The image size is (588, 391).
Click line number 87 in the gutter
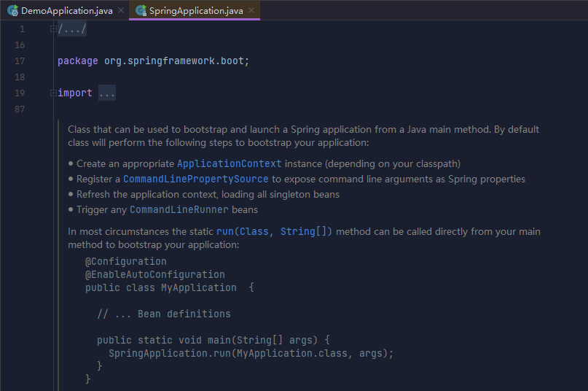[20, 109]
